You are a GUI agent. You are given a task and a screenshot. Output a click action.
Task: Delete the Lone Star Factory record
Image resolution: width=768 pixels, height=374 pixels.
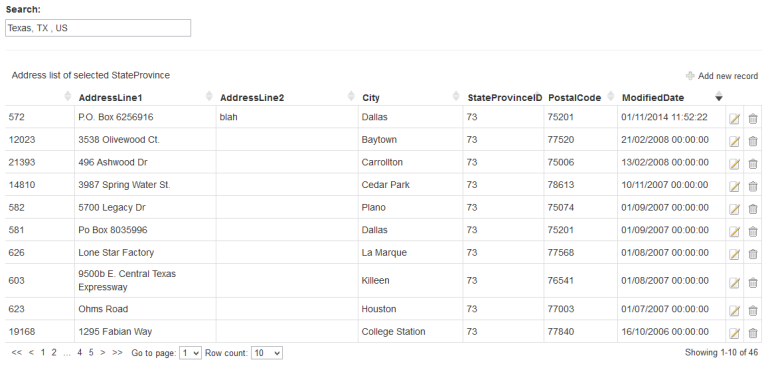pos(753,254)
